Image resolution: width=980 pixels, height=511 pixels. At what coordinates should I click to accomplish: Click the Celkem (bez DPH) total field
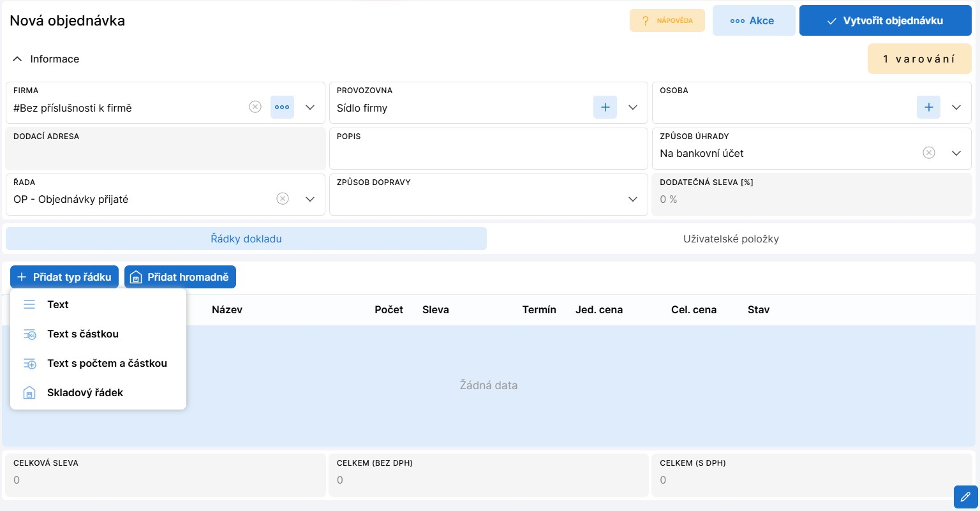[x=489, y=475]
